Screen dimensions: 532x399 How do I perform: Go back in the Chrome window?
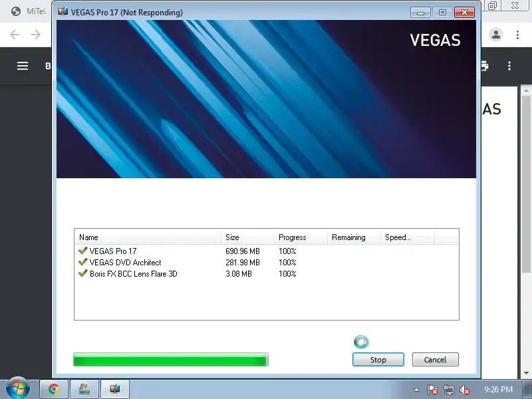[x=15, y=35]
